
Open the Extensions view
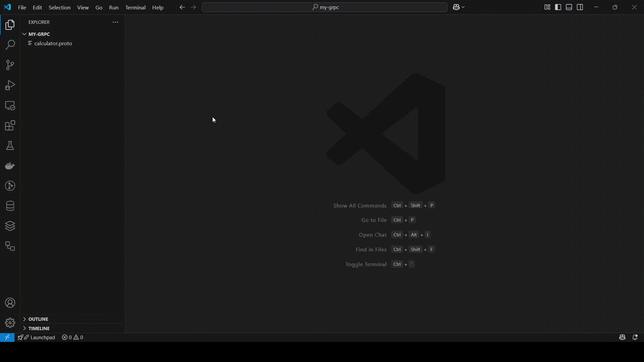point(10,126)
